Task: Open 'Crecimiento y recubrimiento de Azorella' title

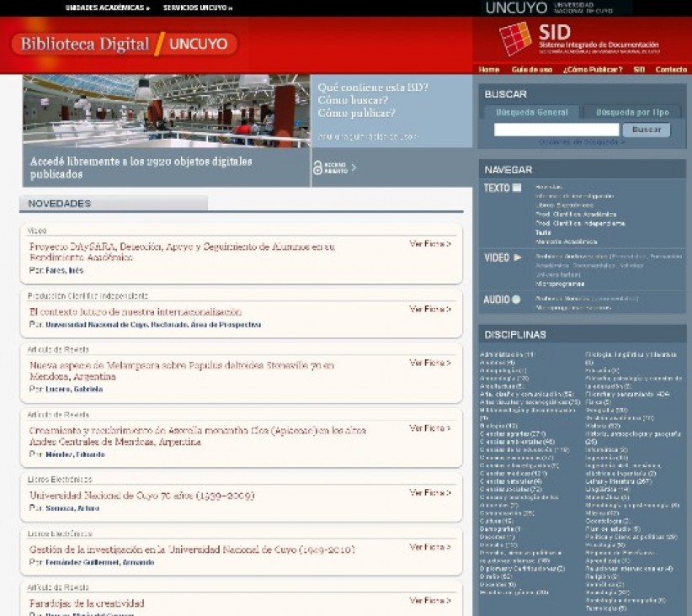Action: pos(197,436)
